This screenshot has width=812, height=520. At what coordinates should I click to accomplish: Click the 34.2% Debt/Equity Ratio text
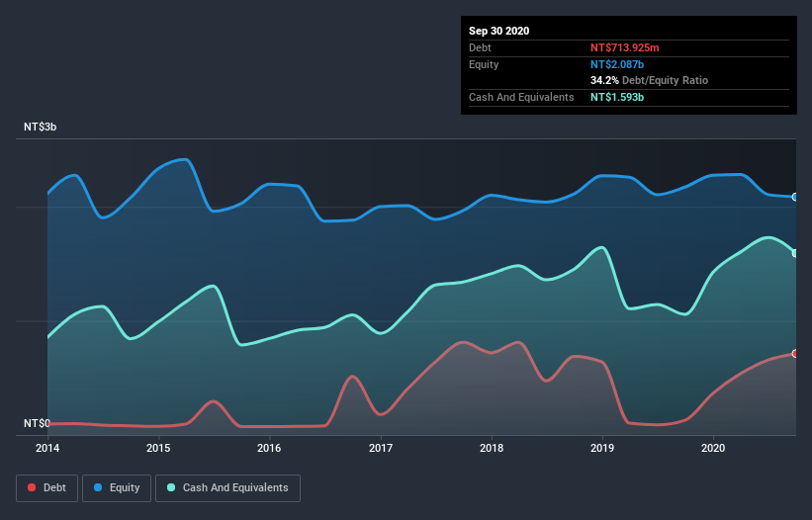pos(649,80)
